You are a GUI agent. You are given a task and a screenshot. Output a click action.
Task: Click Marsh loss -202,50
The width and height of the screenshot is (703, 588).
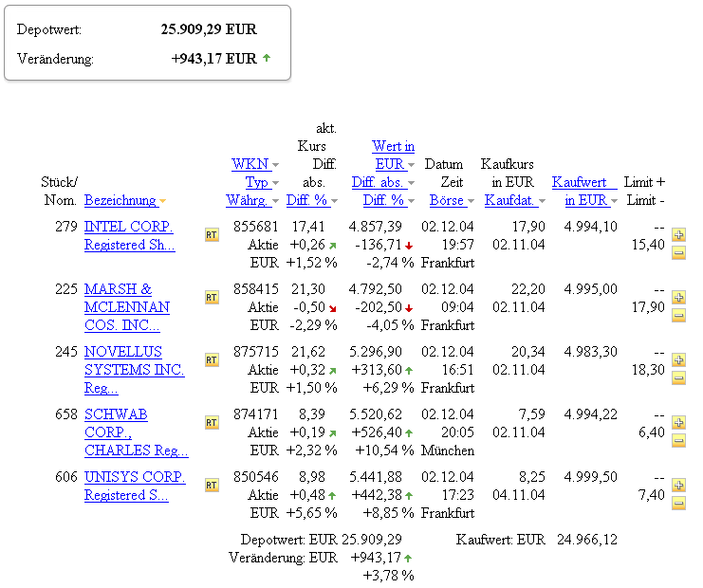click(379, 307)
